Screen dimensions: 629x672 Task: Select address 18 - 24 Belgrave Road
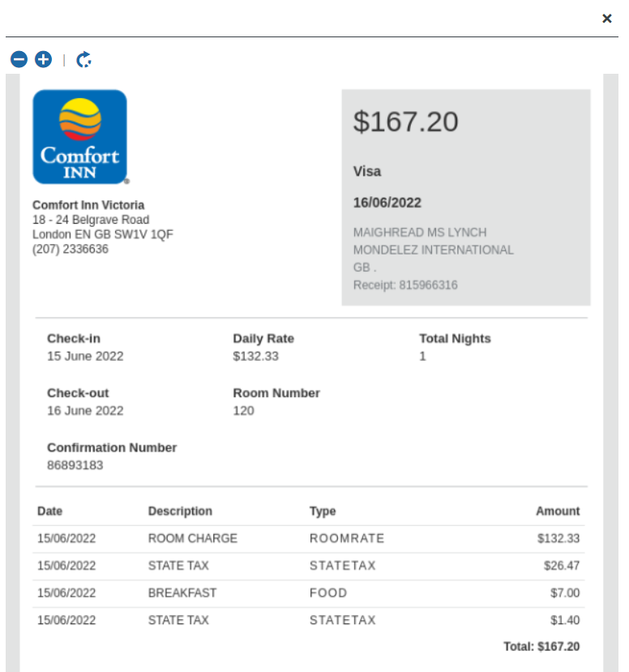tap(91, 220)
